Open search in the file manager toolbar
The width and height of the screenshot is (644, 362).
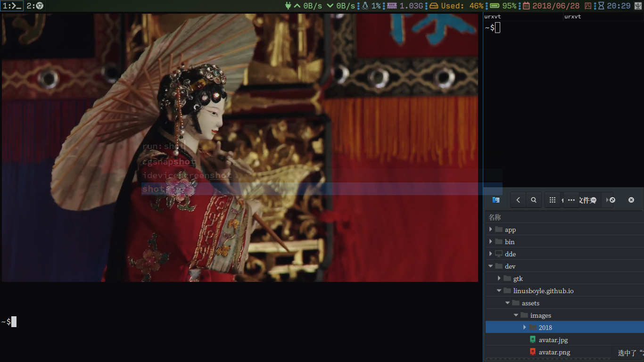(x=534, y=200)
